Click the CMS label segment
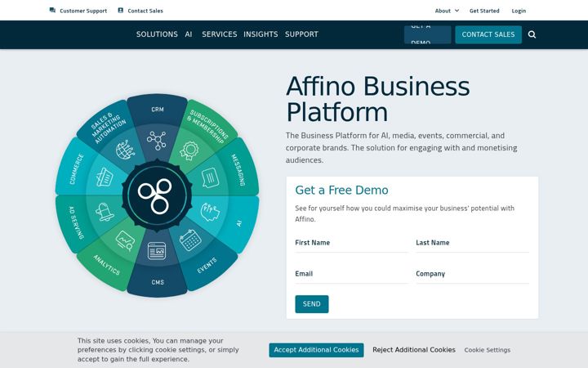 [x=157, y=281]
